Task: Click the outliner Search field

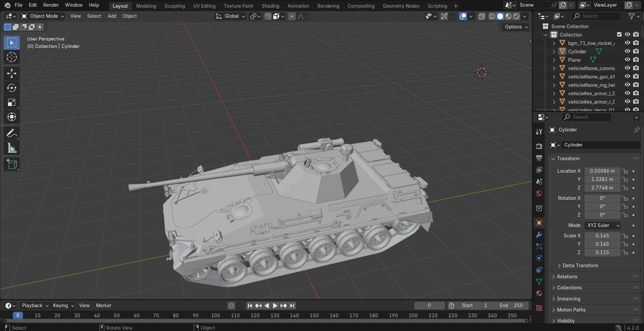Action: pos(596,16)
